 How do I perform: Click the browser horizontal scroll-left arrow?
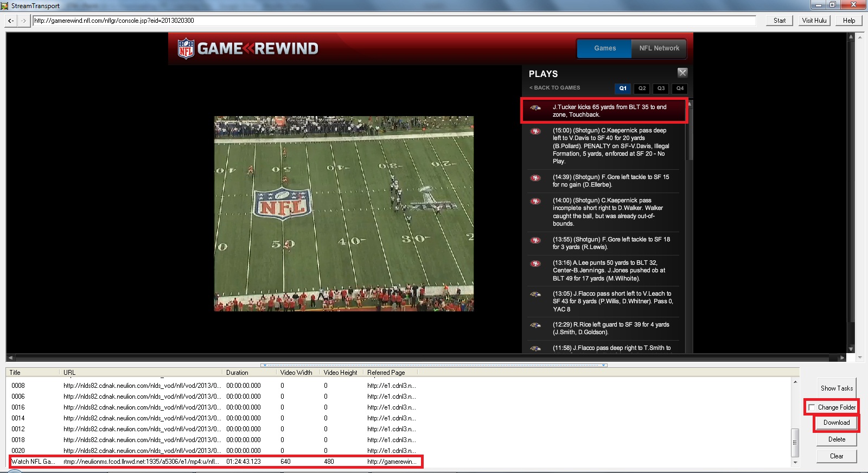[10, 358]
